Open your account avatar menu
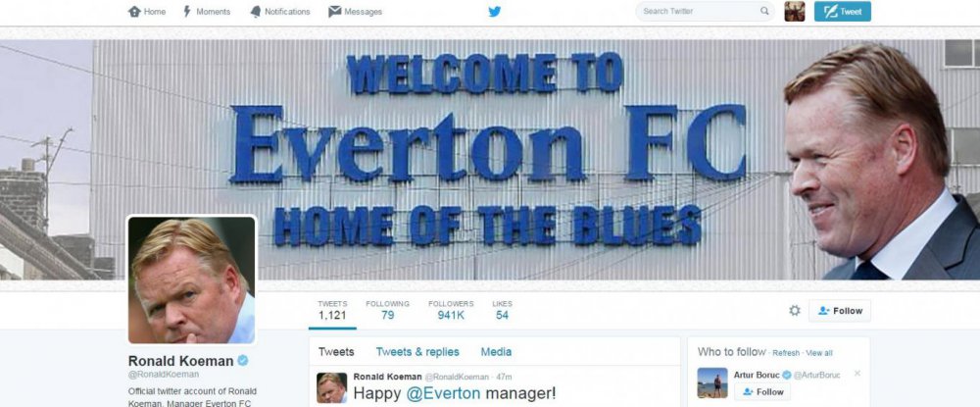980x407 pixels. [795, 11]
